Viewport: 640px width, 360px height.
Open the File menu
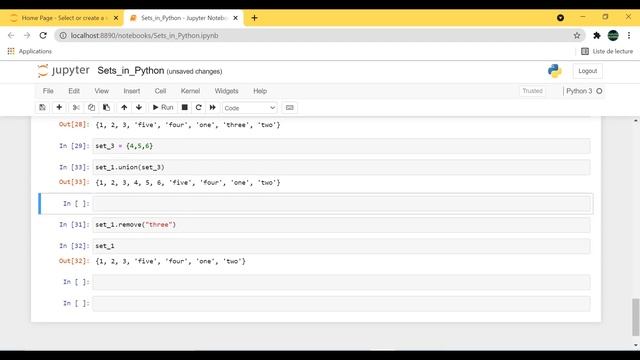coord(48,91)
